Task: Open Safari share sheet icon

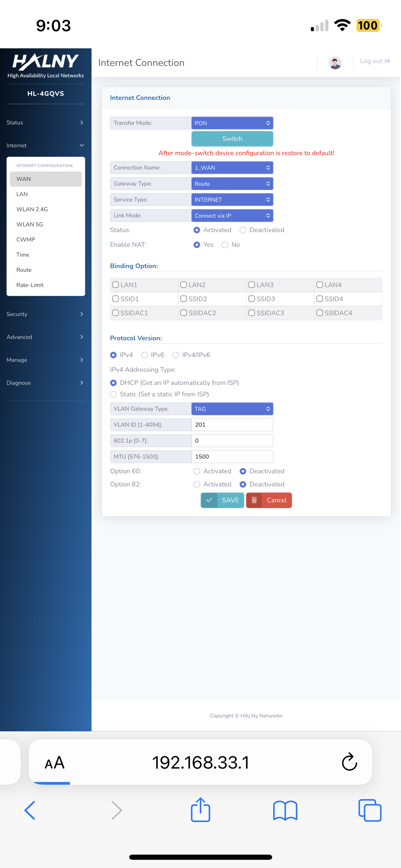Action: tap(200, 810)
